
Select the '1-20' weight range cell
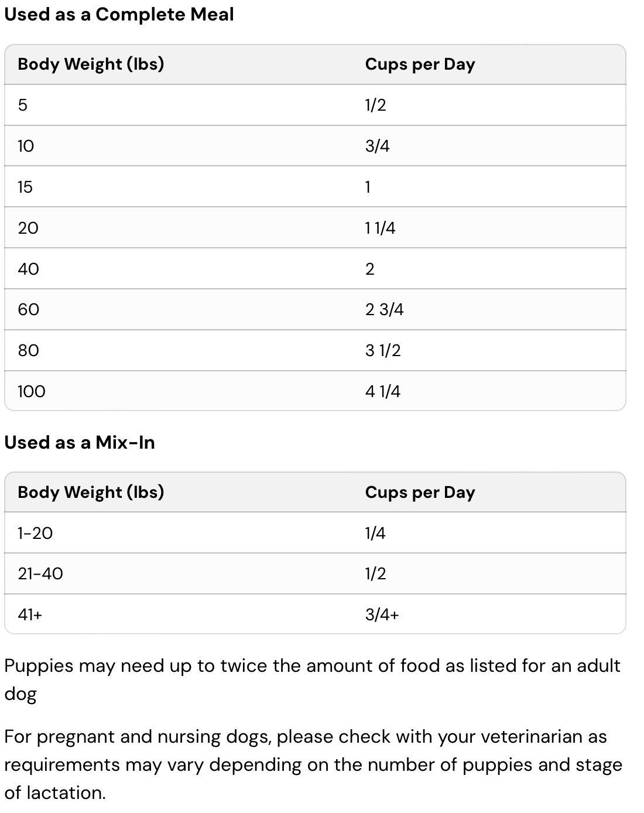[35, 533]
